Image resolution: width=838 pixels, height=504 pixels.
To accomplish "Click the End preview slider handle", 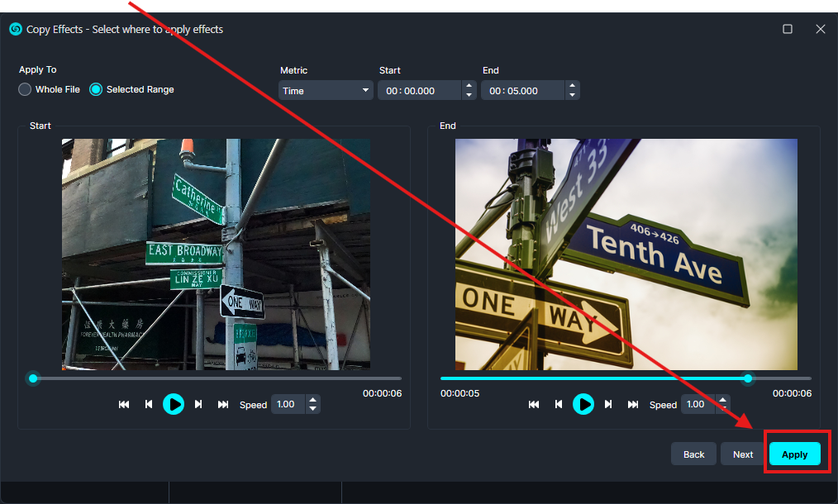I will pyautogui.click(x=748, y=378).
